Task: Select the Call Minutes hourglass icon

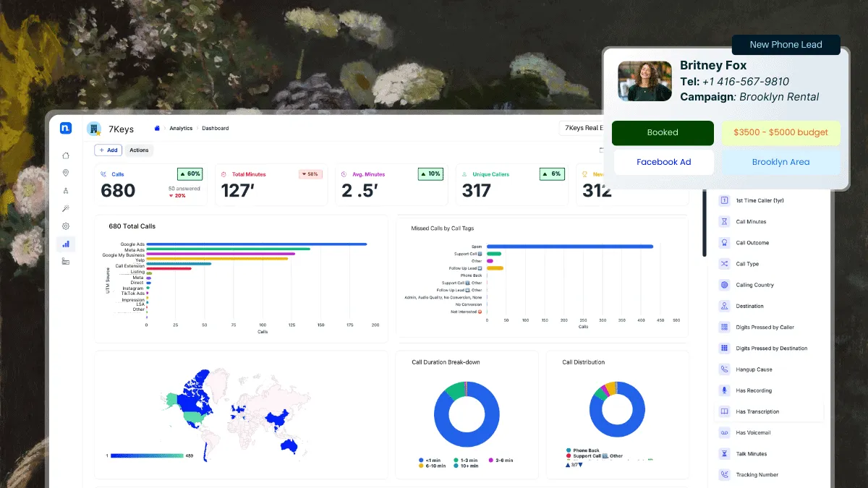Action: pyautogui.click(x=724, y=222)
